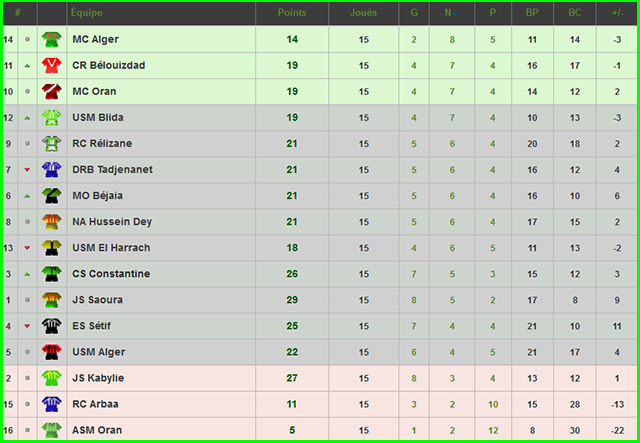Sort by the BP column header
This screenshot has height=443, width=640.
[532, 13]
